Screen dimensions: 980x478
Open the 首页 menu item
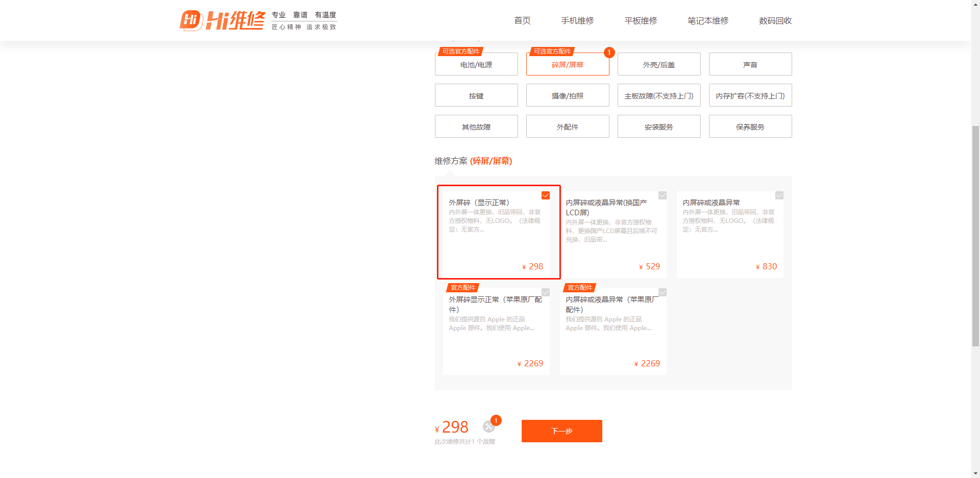(x=522, y=20)
